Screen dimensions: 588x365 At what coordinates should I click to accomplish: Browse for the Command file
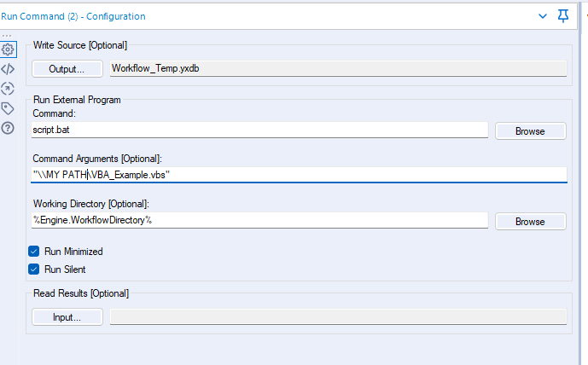pos(530,131)
